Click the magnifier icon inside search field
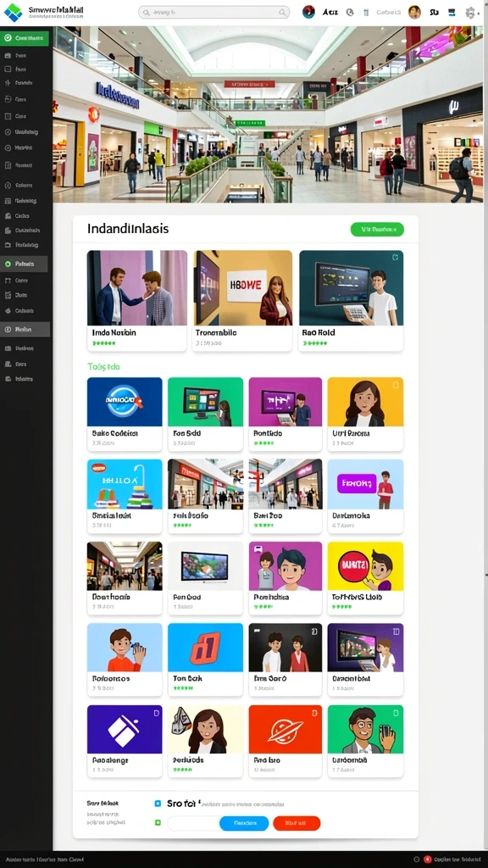Viewport: 488px width, 868px height. click(x=282, y=12)
